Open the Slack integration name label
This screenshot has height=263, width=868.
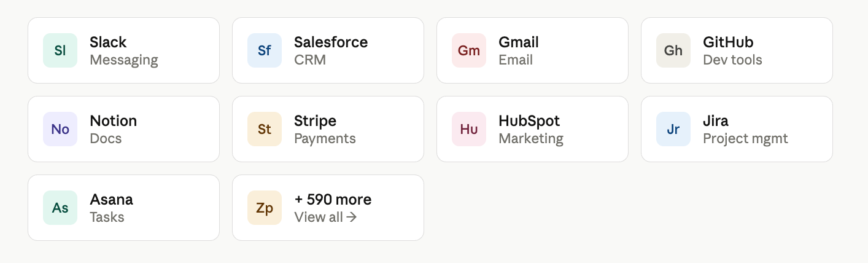tap(108, 42)
